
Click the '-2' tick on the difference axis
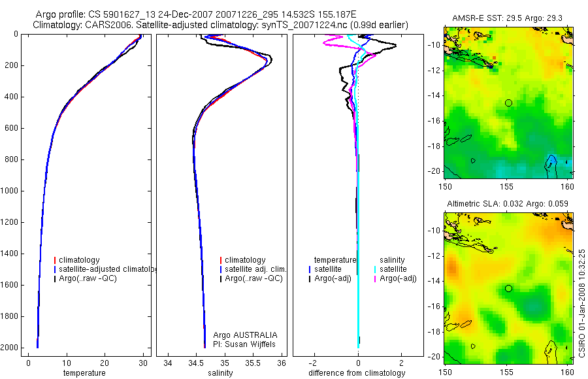pyautogui.click(x=313, y=363)
